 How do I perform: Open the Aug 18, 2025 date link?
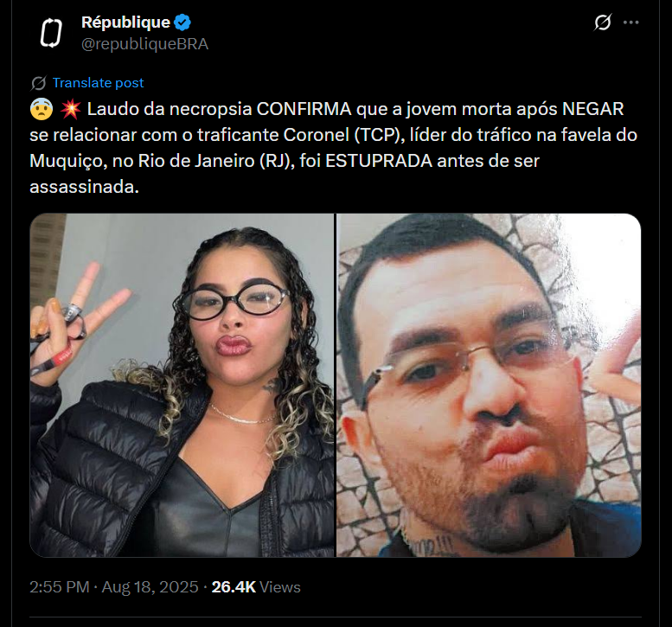[x=150, y=586]
